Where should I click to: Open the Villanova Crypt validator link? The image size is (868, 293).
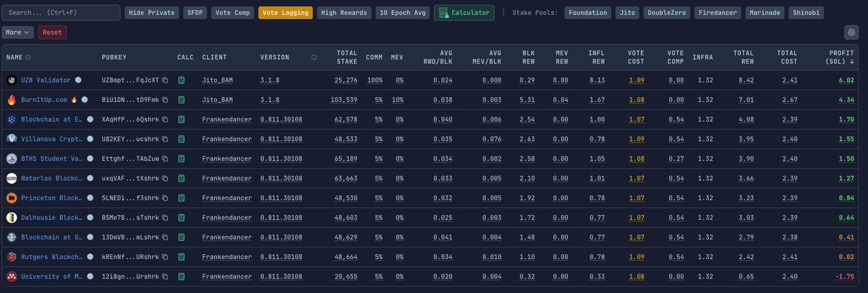click(51, 138)
